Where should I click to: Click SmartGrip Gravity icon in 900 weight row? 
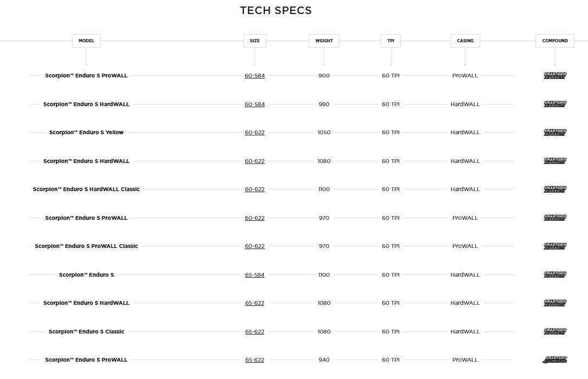[x=555, y=76]
